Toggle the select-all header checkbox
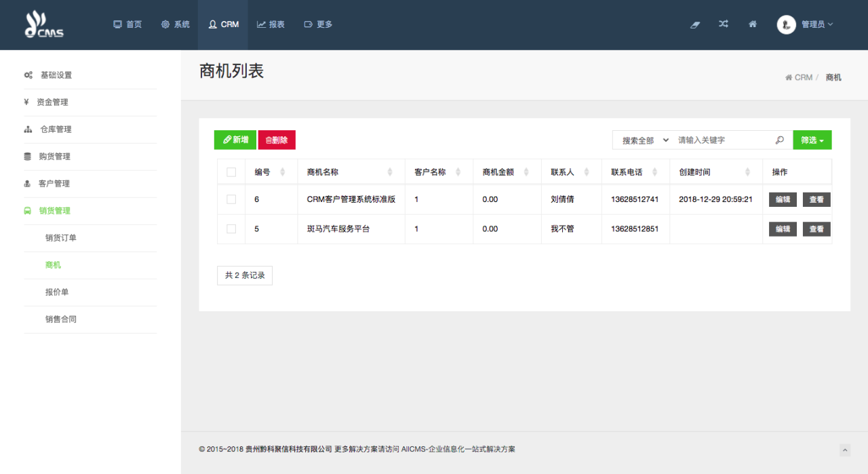868x474 pixels. pos(231,172)
